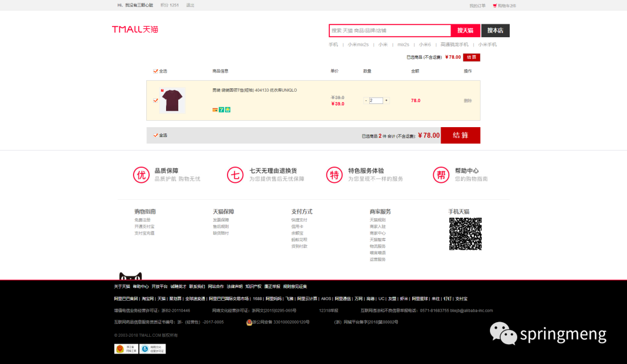Click the small red 结算 button at top
627x364 pixels.
coord(471,57)
